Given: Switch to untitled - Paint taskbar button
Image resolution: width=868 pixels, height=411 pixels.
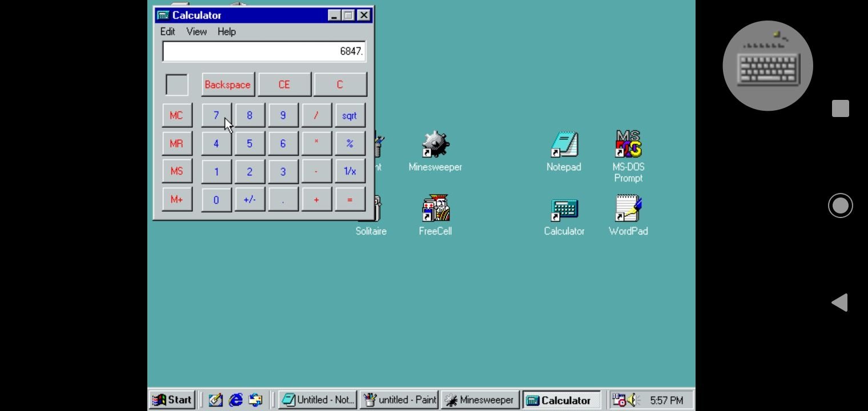Looking at the screenshot, I should [x=399, y=400].
